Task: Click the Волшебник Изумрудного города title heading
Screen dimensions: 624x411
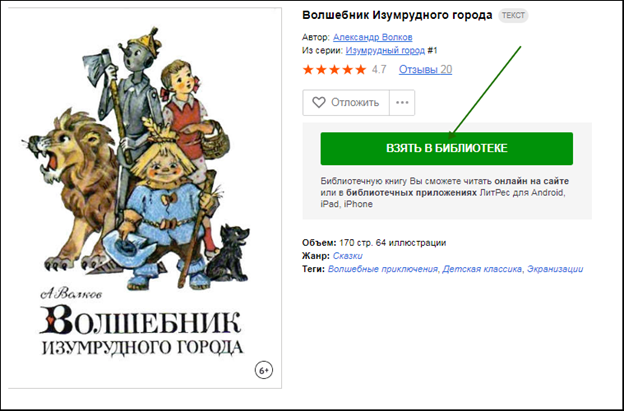Action: pos(397,16)
